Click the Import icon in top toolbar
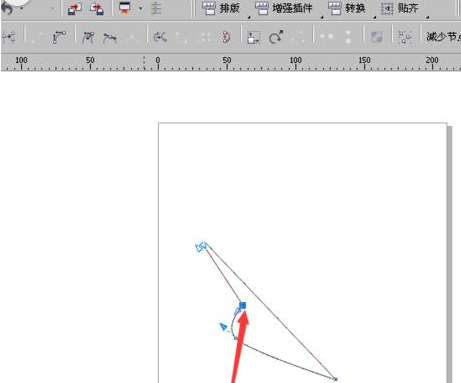Viewport: 461px width, 383px height. pos(75,9)
